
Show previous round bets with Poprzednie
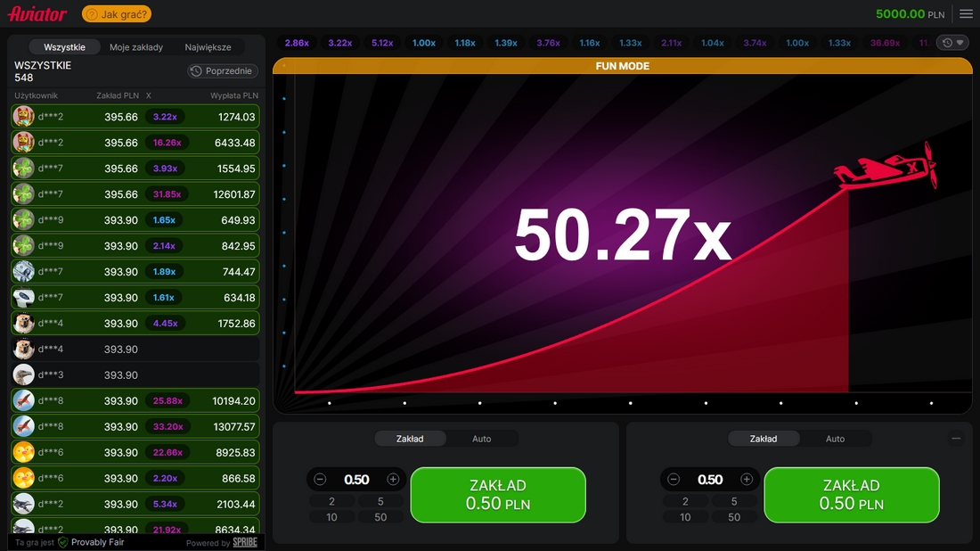[x=224, y=71]
